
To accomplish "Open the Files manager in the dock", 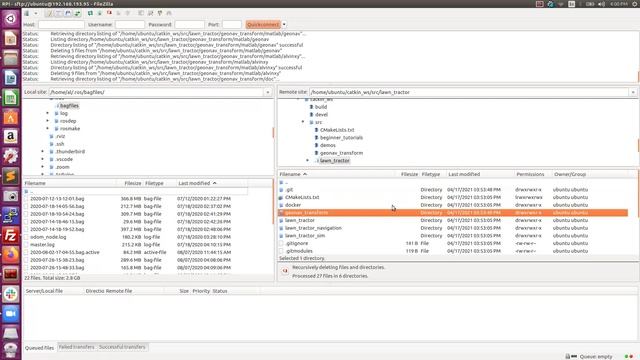I will 10,58.
